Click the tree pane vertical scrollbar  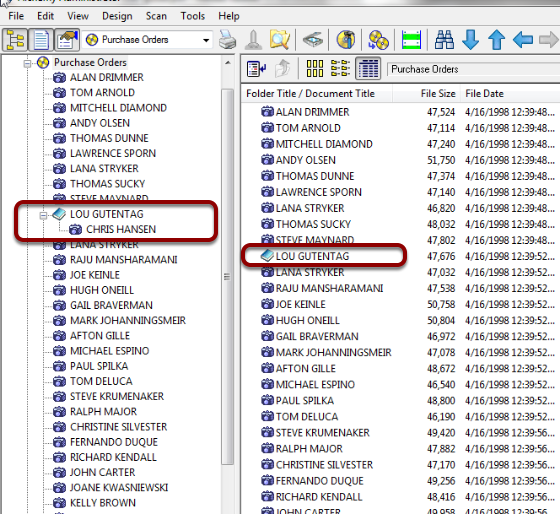tap(227, 276)
